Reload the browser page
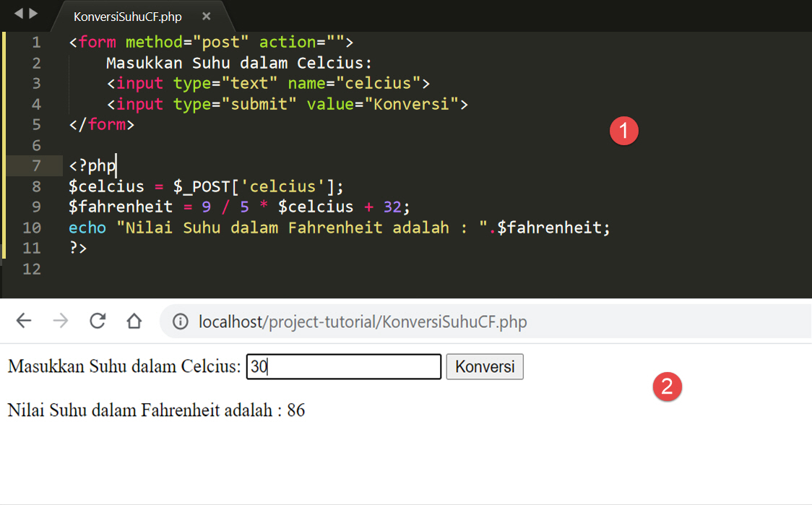The height and width of the screenshot is (505, 812). click(x=98, y=321)
